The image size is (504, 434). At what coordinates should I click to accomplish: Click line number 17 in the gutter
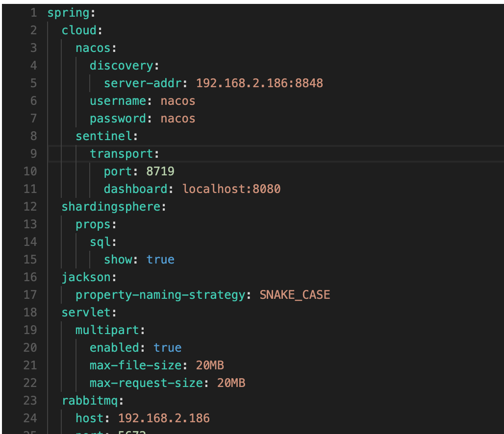[30, 295]
